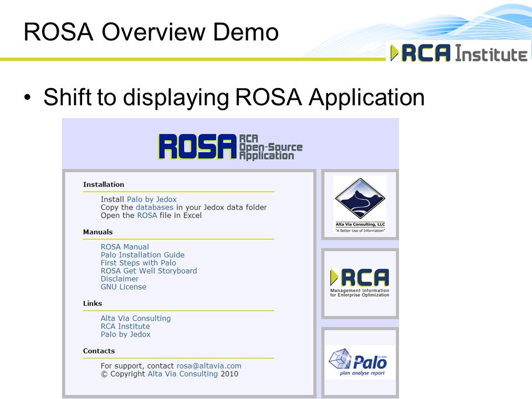Open the Palo by Jedox install link
532x399 pixels.
(152, 199)
